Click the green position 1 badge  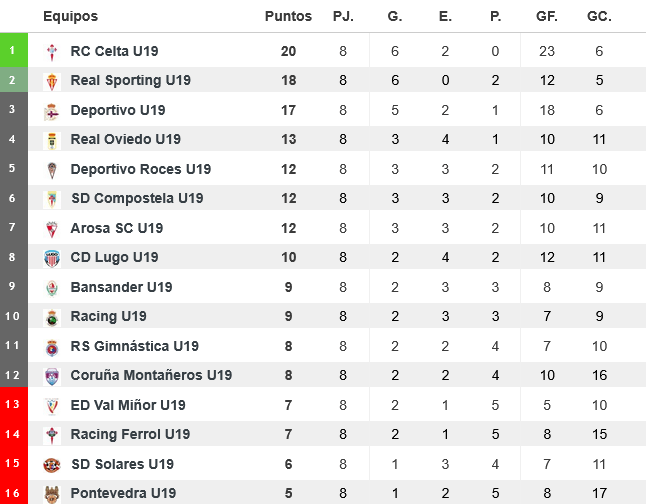click(x=12, y=50)
